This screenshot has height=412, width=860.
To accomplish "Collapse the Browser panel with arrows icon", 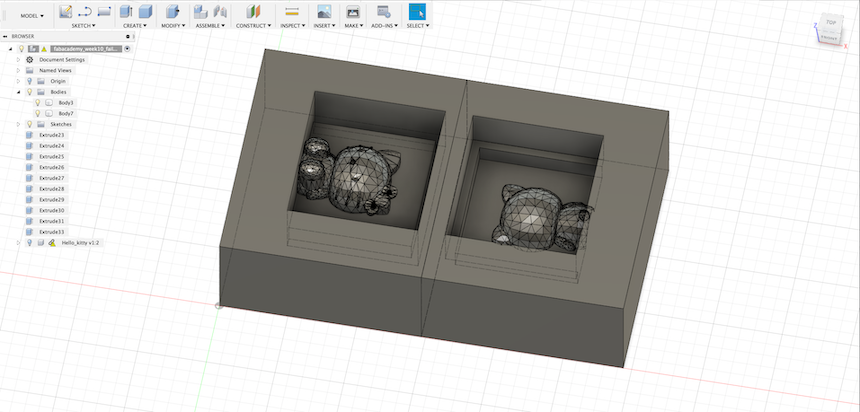I will tap(5, 36).
